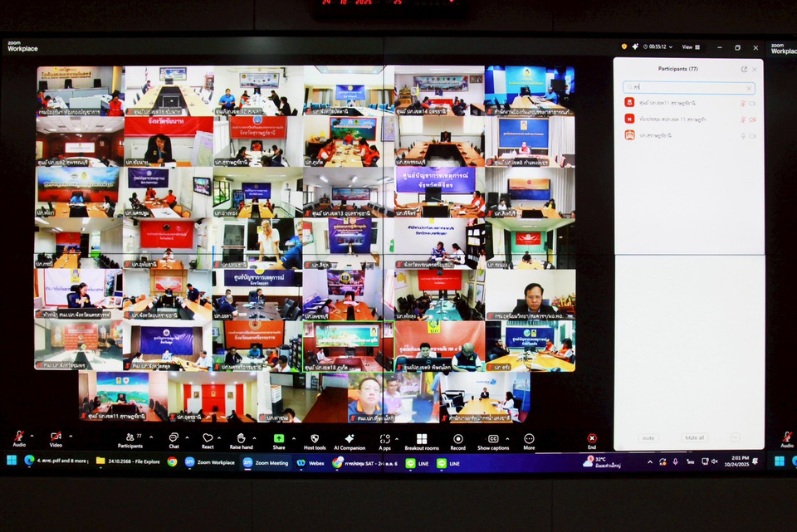Image resolution: width=797 pixels, height=532 pixels.
Task: Open the meeting timer dropdown chevron
Action: pyautogui.click(x=670, y=47)
